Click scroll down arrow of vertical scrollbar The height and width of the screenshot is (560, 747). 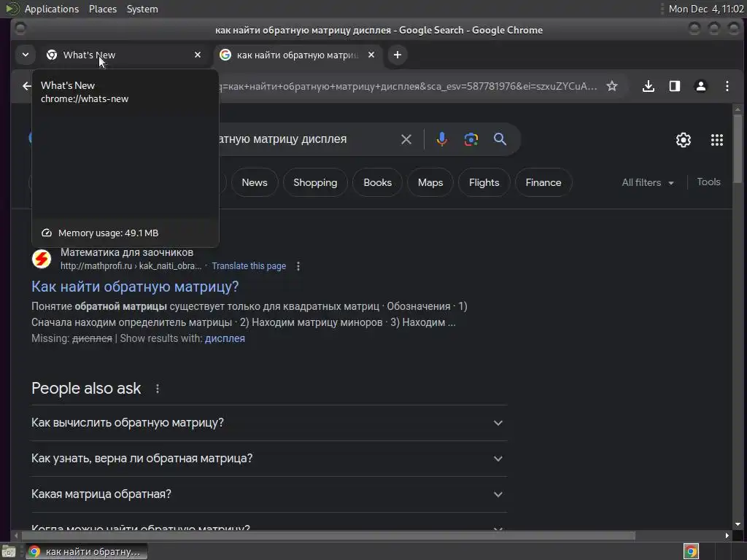[x=738, y=525]
